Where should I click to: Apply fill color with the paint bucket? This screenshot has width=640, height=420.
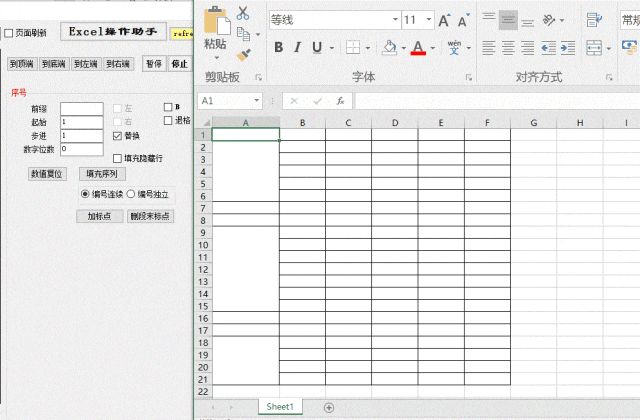pyautogui.click(x=389, y=47)
